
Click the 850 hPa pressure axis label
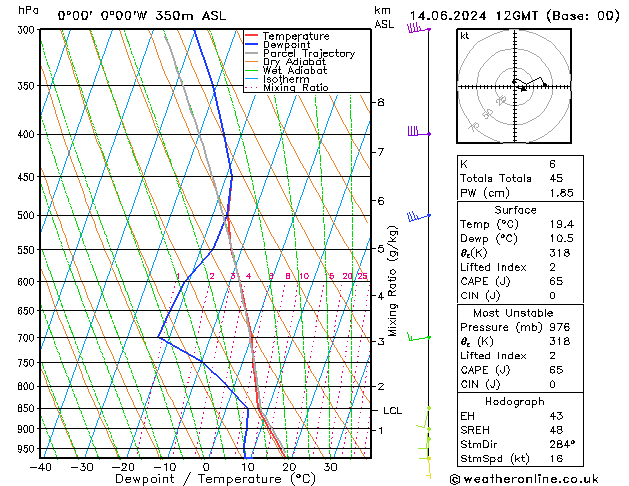pyautogui.click(x=28, y=408)
